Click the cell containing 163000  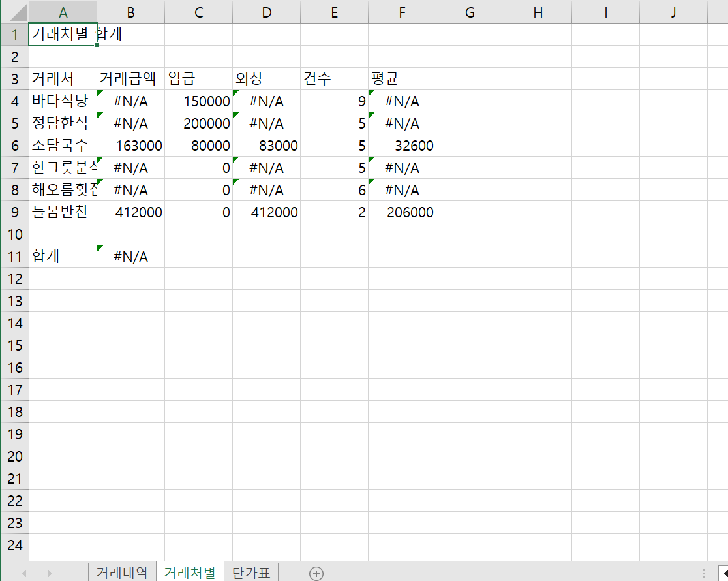point(130,146)
